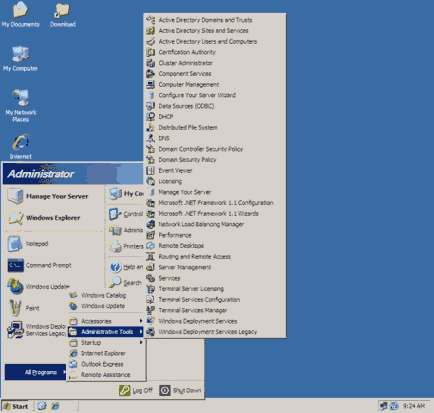This screenshot has width=434, height=413.
Task: Open Microsoft .NET Framework 1.1 Configuration
Action: tap(215, 203)
